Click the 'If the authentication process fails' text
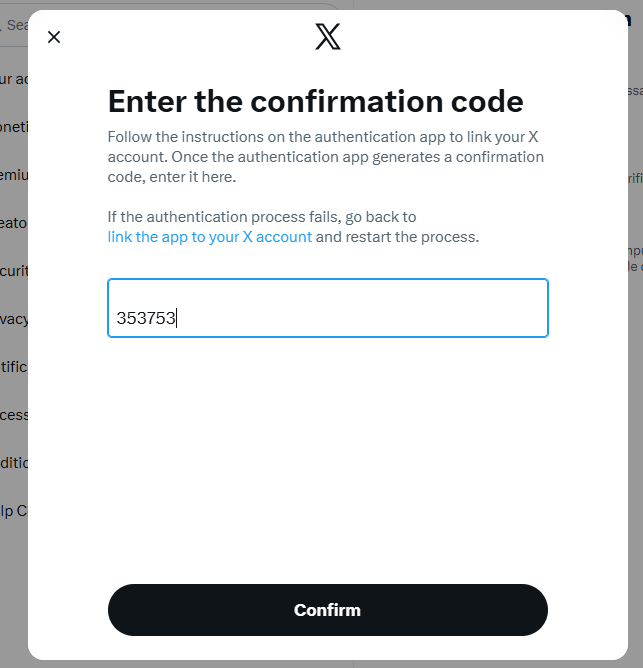Image resolution: width=643 pixels, height=668 pixels. [262, 216]
